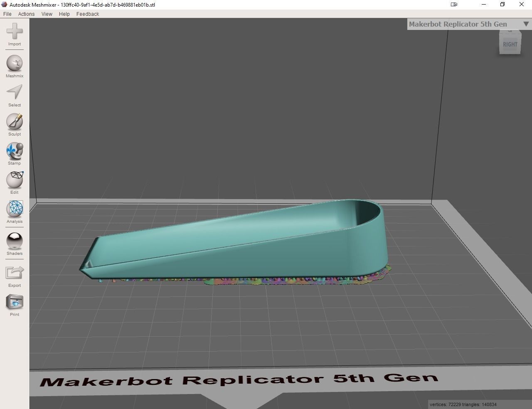Click the RIGHT face of the view cube
The width and height of the screenshot is (532, 409).
point(510,44)
